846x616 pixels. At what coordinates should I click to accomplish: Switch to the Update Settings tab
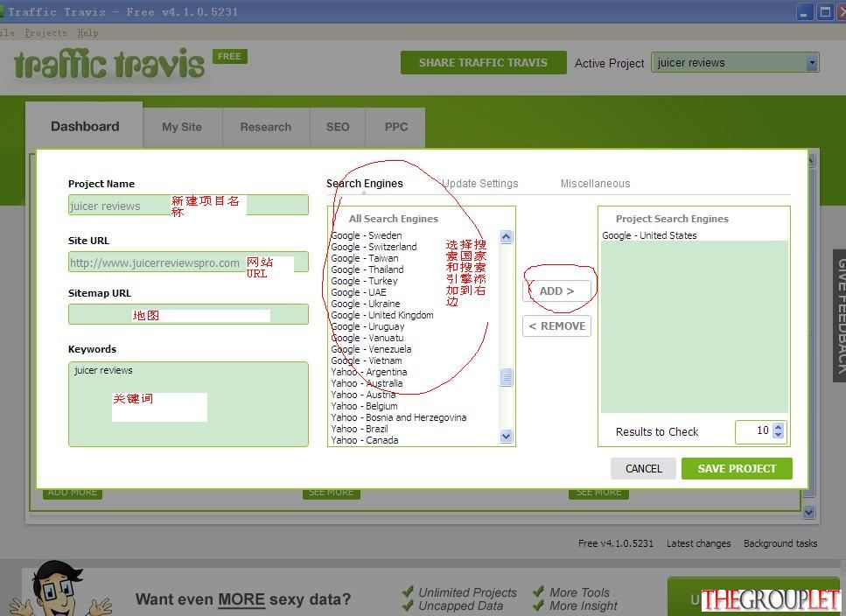(x=480, y=184)
